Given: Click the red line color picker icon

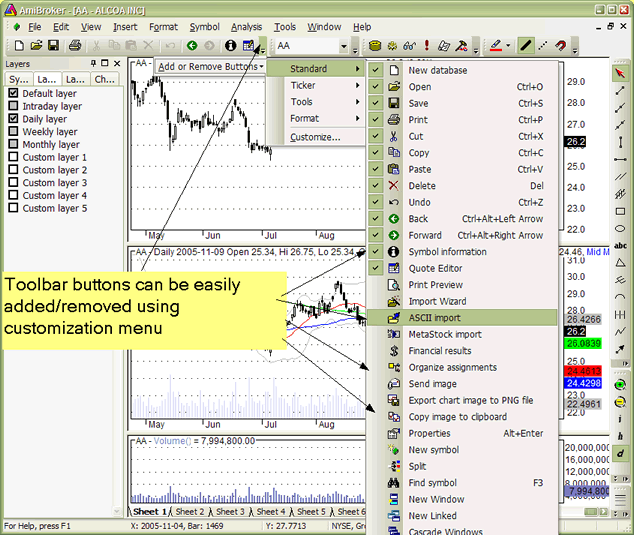Looking at the screenshot, I should [495, 46].
